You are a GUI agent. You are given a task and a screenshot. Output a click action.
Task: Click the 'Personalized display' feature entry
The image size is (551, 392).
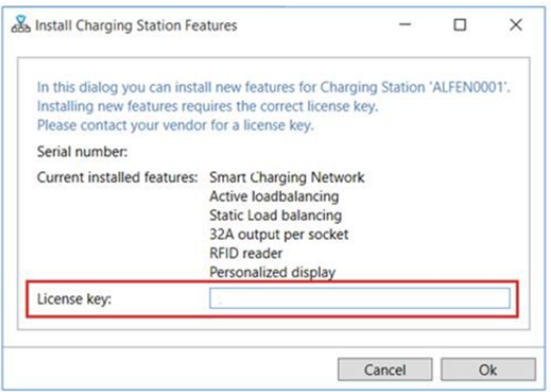tap(272, 272)
